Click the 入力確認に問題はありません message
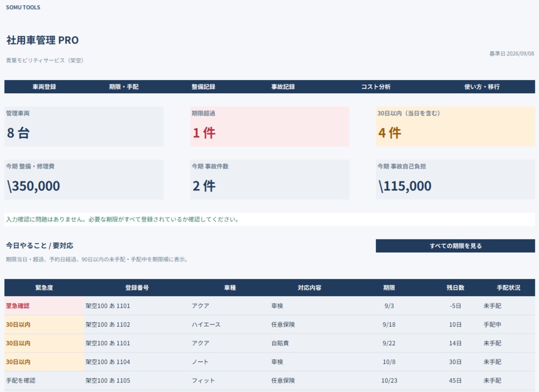The height and width of the screenshot is (392, 539). [269, 219]
